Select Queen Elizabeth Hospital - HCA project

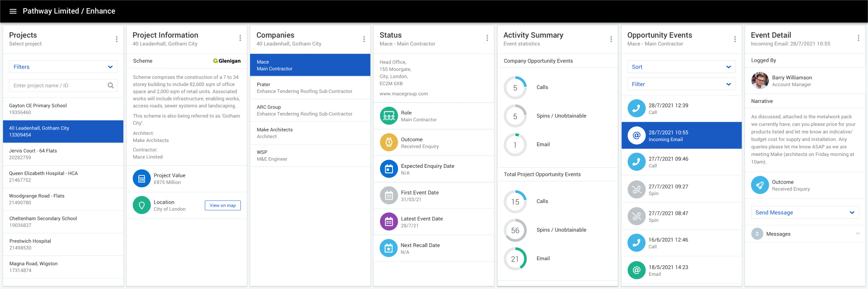point(63,177)
